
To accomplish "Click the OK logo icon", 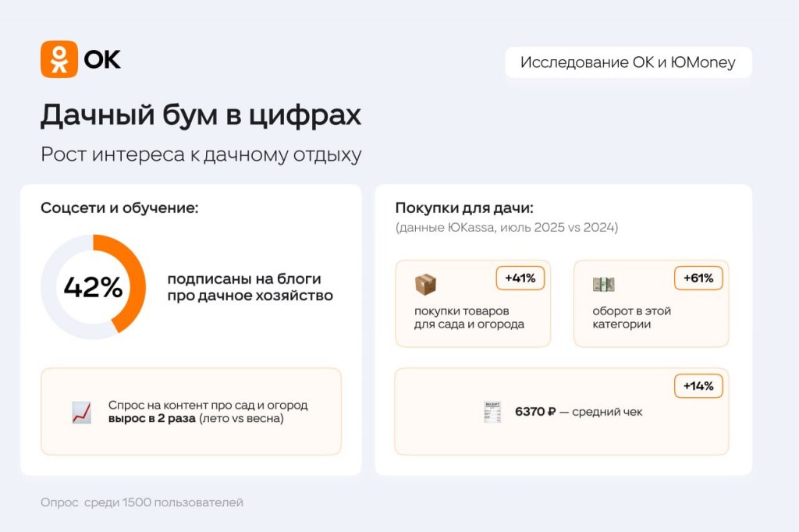I will click(x=60, y=57).
